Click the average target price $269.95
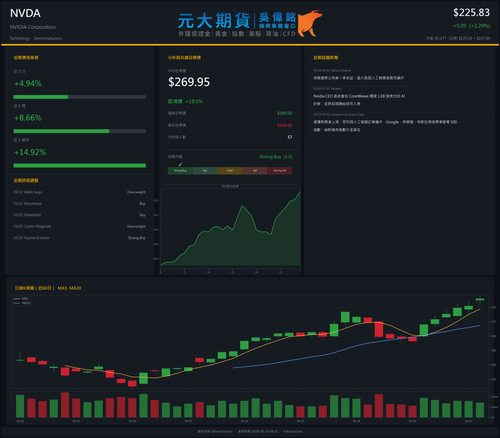 pyautogui.click(x=189, y=82)
